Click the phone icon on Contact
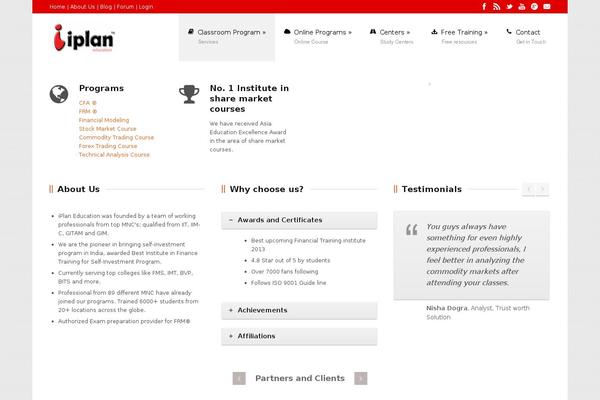Image resolution: width=600 pixels, height=400 pixels. pyautogui.click(x=509, y=32)
